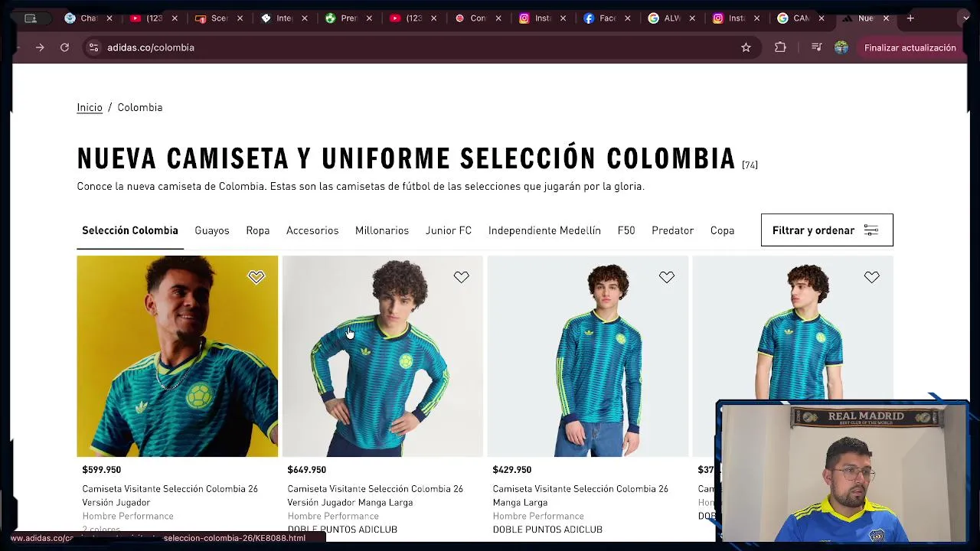Switch to the Guayos category tab
The height and width of the screenshot is (551, 980).
click(212, 230)
